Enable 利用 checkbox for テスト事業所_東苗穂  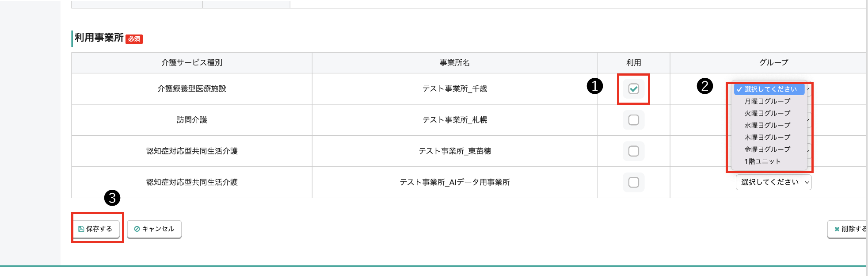633,151
